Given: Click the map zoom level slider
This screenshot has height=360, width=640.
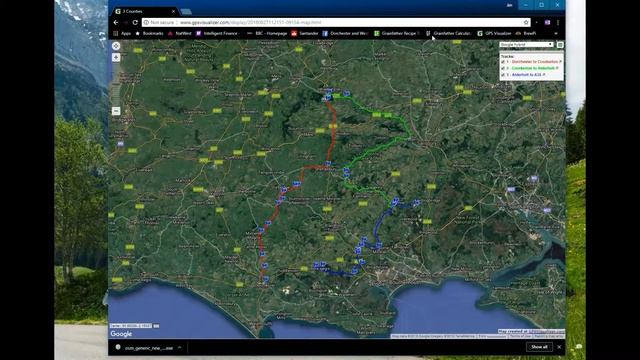Looking at the screenshot, I should click(116, 84).
